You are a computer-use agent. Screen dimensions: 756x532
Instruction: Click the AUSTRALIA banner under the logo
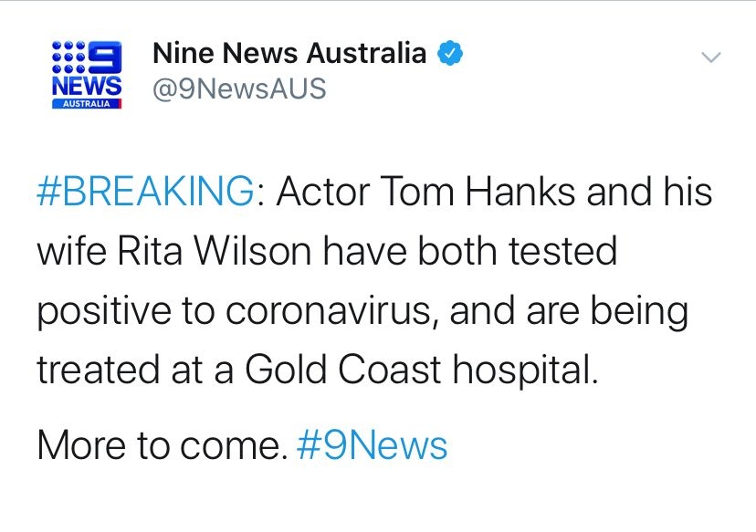pyautogui.click(x=86, y=104)
